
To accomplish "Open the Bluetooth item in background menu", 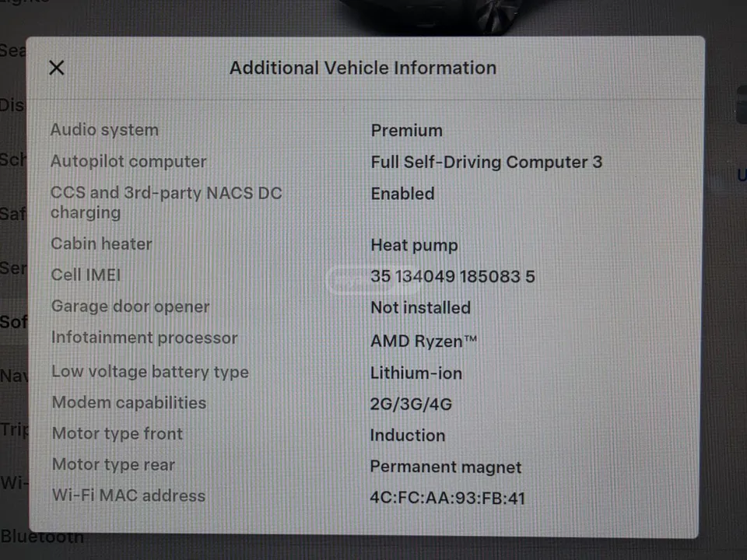I will (x=42, y=537).
